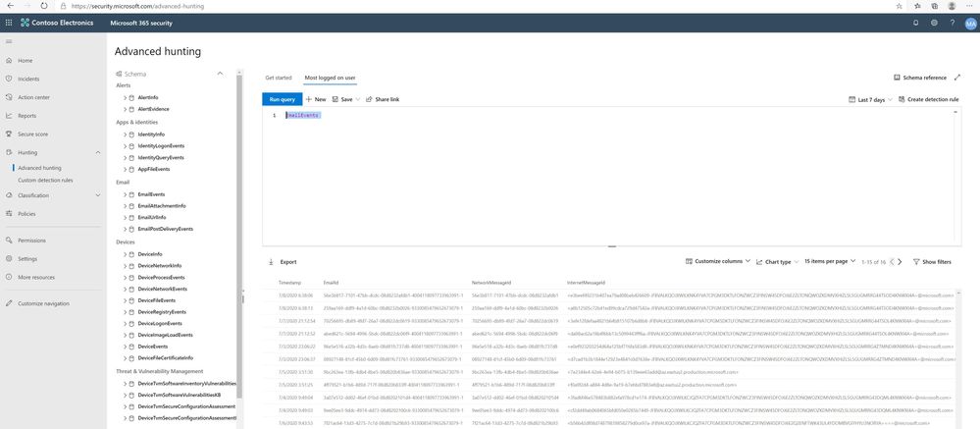Click Create detection rule
The height and width of the screenshot is (429, 980).
(x=929, y=99)
